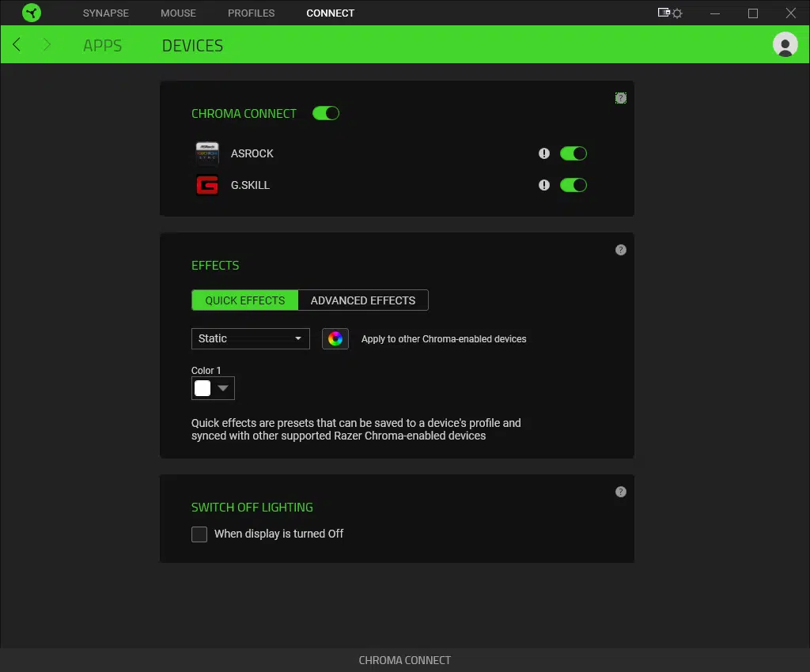Click the Chroma color wheel sync button
The height and width of the screenshot is (672, 810).
click(335, 338)
